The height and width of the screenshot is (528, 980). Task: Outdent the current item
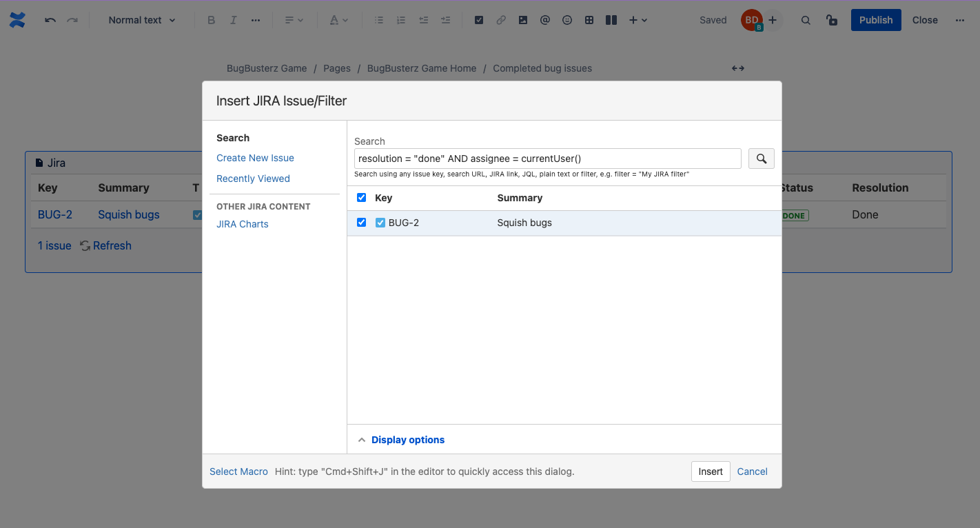pyautogui.click(x=423, y=20)
